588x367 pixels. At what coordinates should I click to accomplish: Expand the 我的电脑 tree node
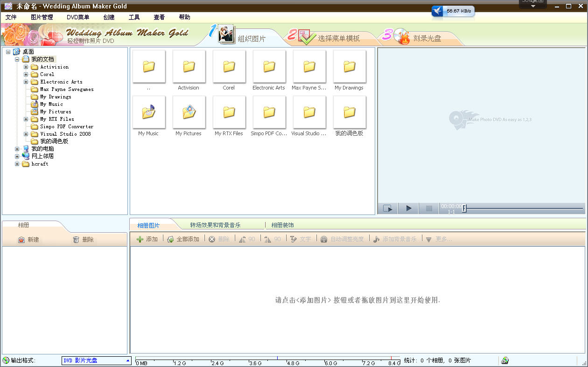[17, 149]
